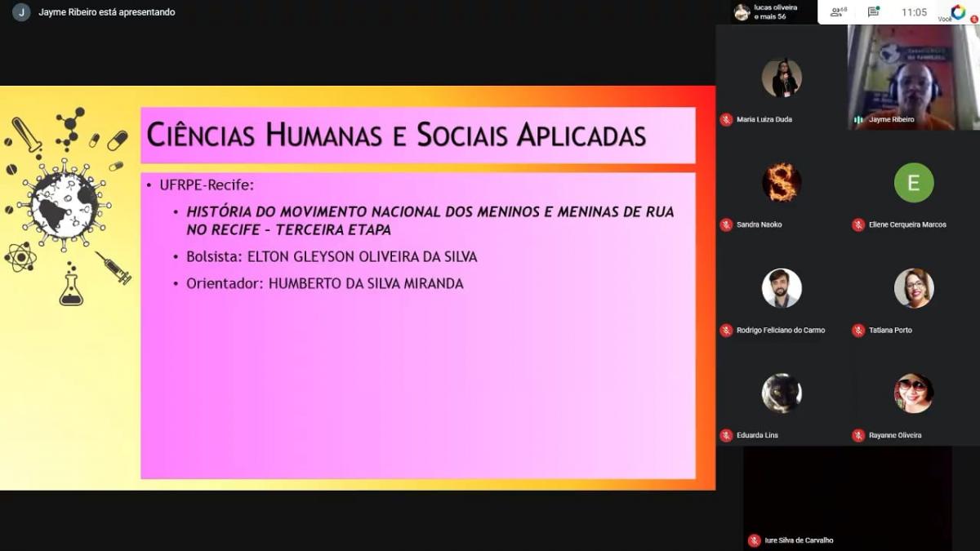980x551 pixels.
Task: Click the muted mic icon next to Maria Luiza Duda
Action: pos(726,119)
